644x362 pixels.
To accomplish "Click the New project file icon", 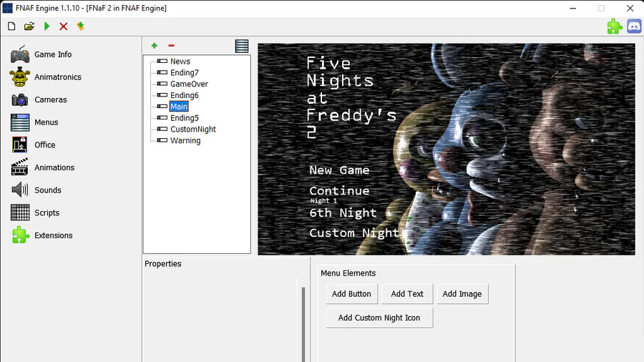I will 11,26.
